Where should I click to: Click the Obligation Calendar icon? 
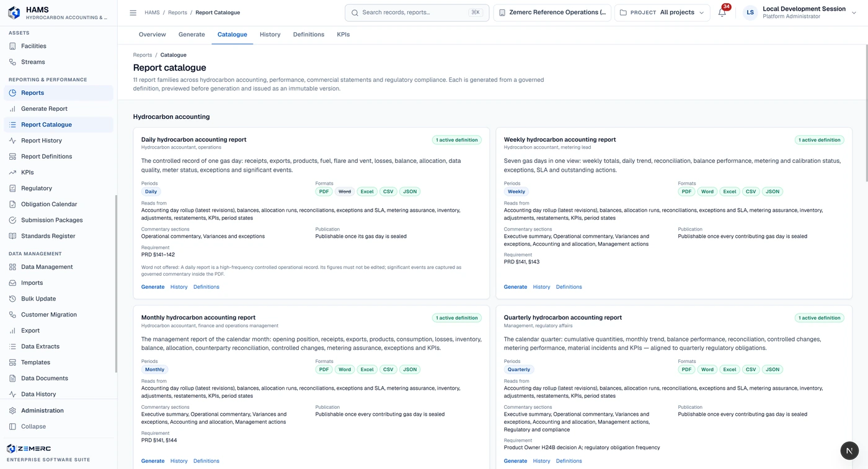tap(12, 204)
